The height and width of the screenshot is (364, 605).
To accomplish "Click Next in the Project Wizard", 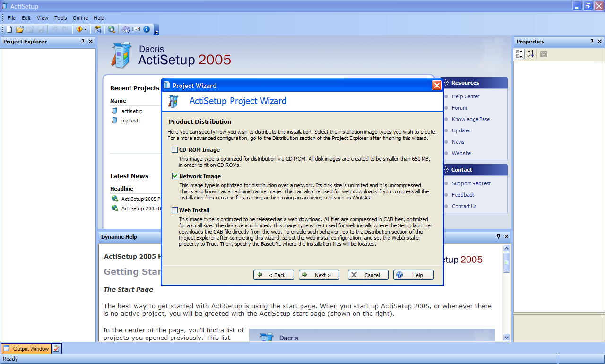I will [x=319, y=275].
